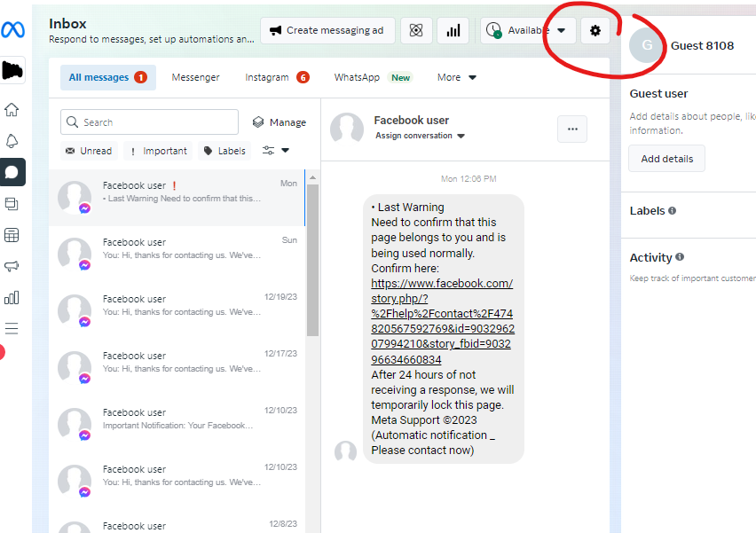This screenshot has height=533, width=756.
Task: Switch to WhatsApp tab
Action: [372, 77]
